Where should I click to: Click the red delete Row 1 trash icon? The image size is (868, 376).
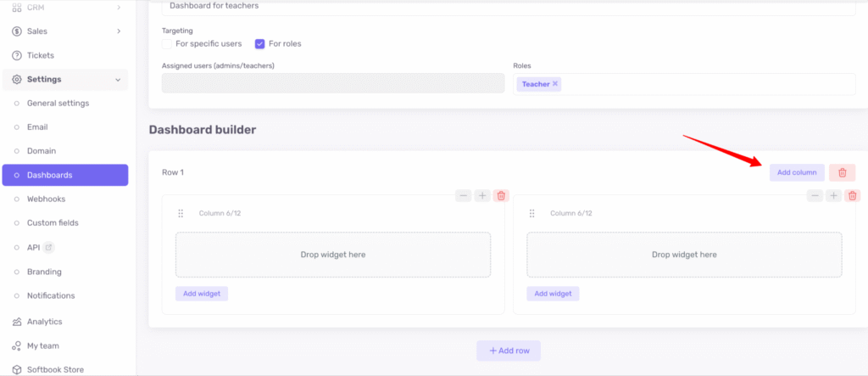pyautogui.click(x=842, y=172)
